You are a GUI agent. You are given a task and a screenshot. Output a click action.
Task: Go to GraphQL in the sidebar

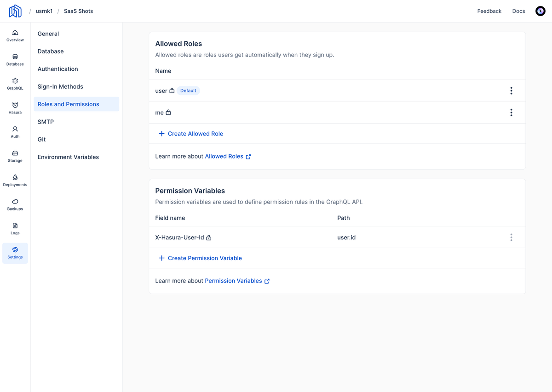(x=15, y=84)
